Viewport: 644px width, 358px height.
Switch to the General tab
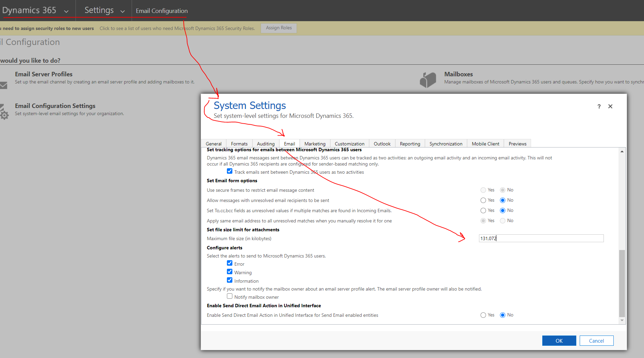(x=214, y=144)
